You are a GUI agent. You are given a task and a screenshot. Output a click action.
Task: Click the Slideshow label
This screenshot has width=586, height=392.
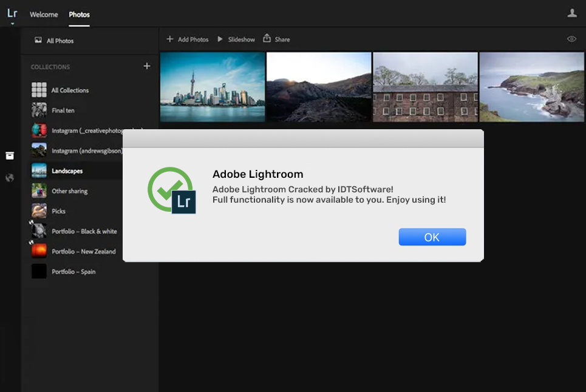click(242, 39)
